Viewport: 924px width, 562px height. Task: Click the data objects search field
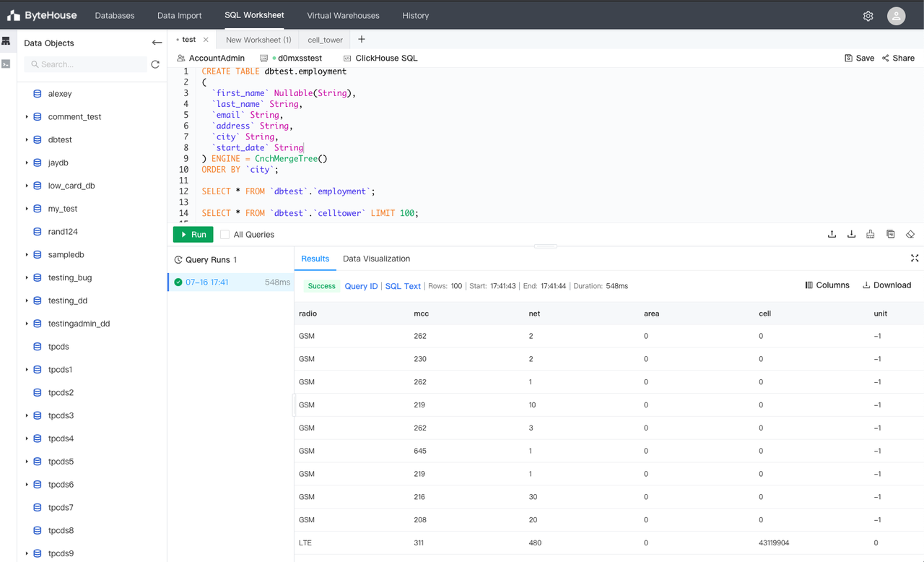(x=87, y=64)
